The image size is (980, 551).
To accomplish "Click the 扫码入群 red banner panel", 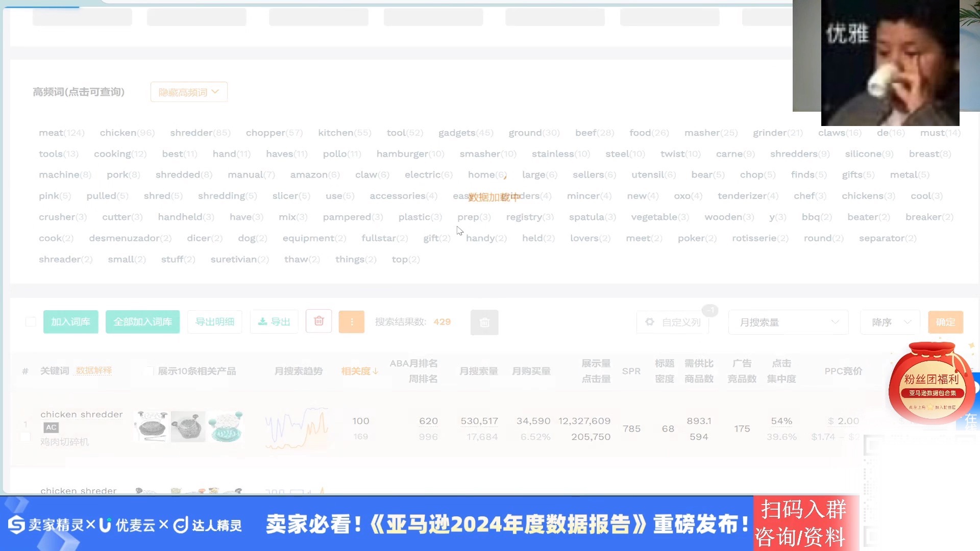I will click(805, 523).
